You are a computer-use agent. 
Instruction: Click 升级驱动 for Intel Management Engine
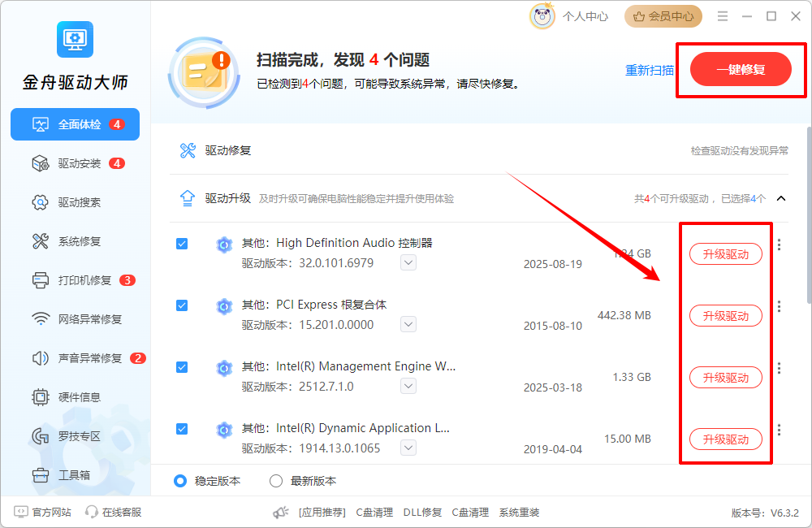725,377
